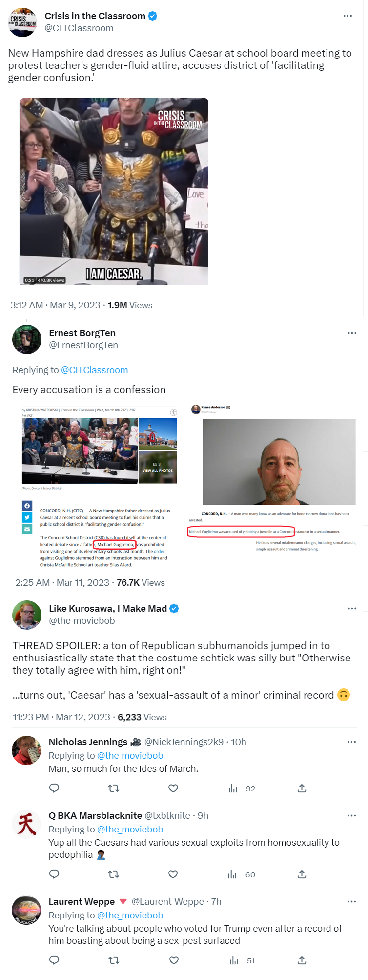
Task: Share Laurent Weppe's tweet
Action: 302,960
